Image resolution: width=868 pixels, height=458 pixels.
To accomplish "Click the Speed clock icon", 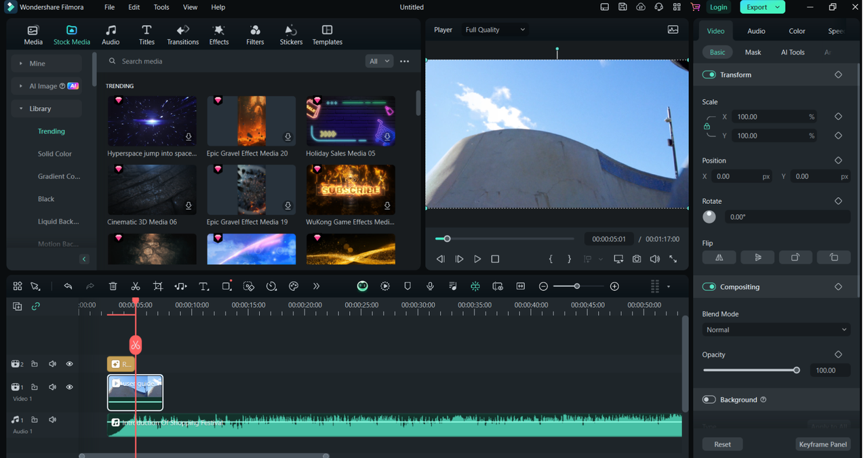I will (271, 287).
